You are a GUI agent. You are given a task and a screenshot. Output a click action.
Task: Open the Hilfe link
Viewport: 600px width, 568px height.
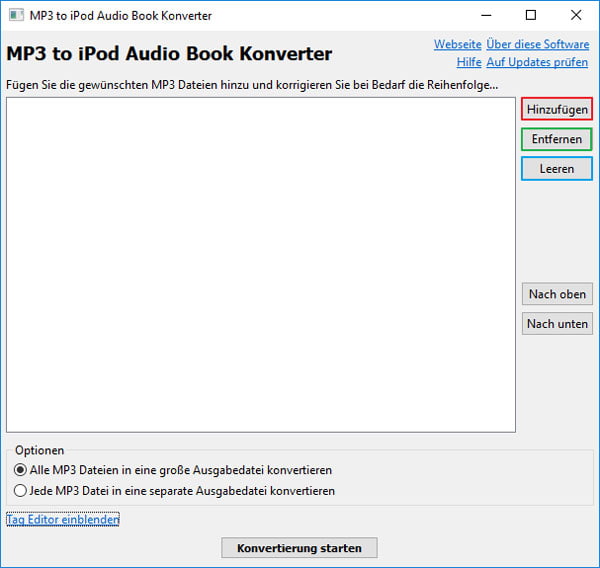point(469,62)
